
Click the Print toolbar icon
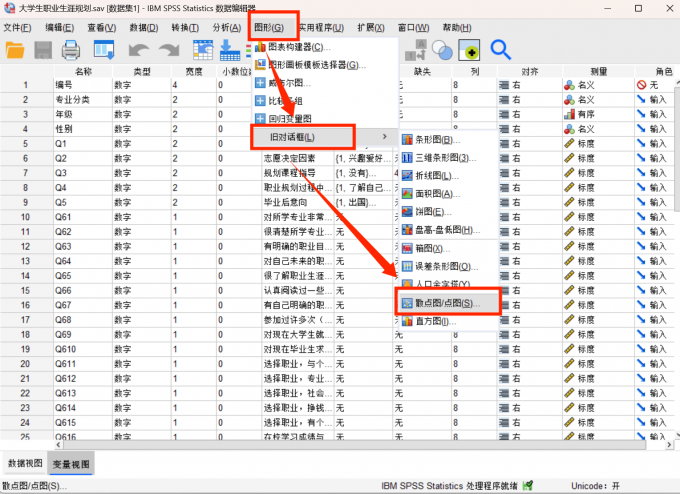(71, 50)
